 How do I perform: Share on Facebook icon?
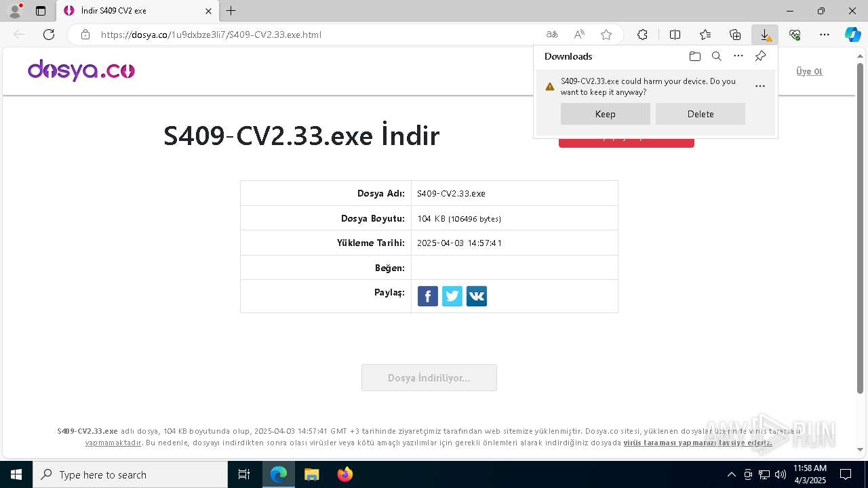point(428,296)
